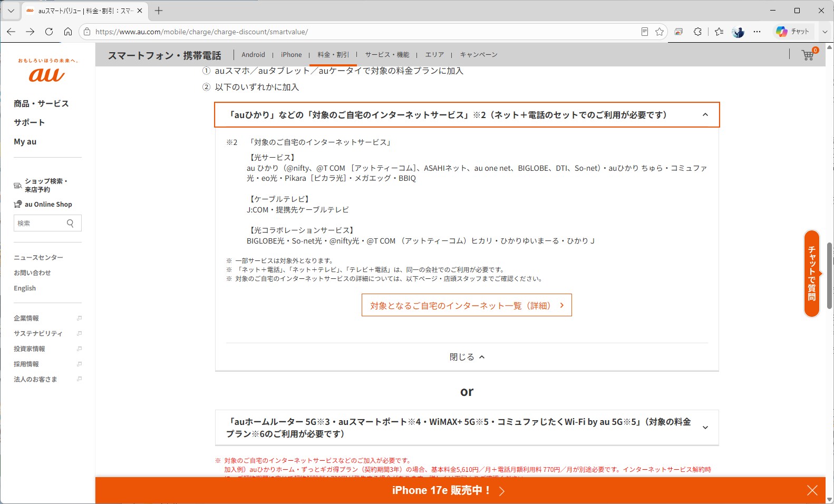Open browser Settings and more menu
This screenshot has height=504, width=834.
click(x=757, y=32)
